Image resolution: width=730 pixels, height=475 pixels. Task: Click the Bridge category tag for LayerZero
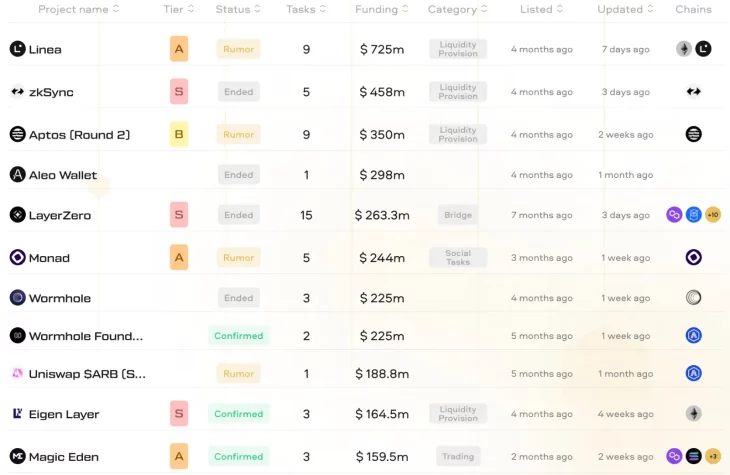458,215
